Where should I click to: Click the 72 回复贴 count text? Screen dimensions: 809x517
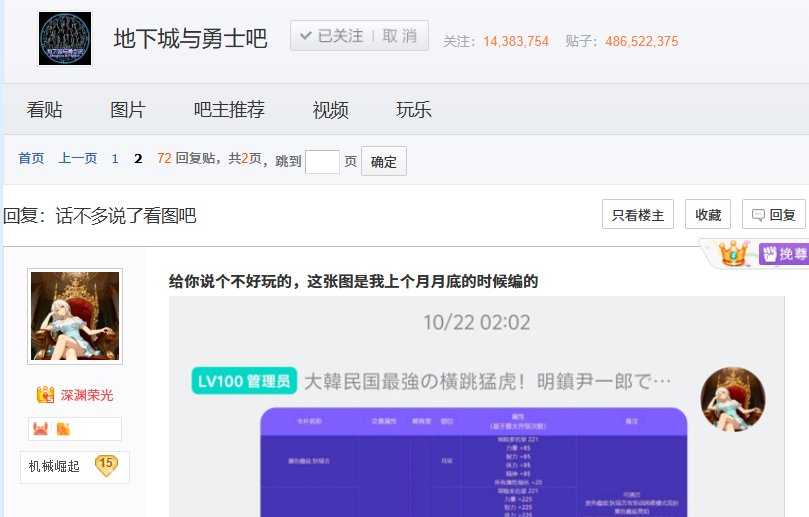(186, 158)
